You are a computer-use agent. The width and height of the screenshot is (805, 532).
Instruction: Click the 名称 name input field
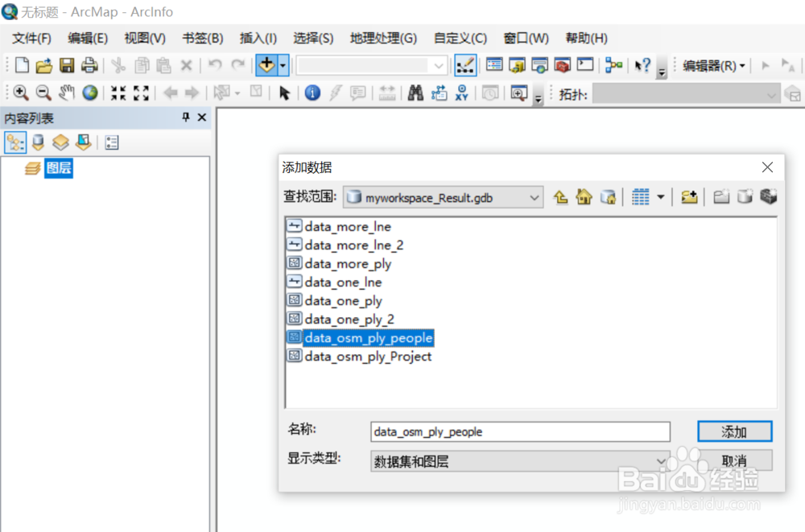pyautogui.click(x=520, y=432)
